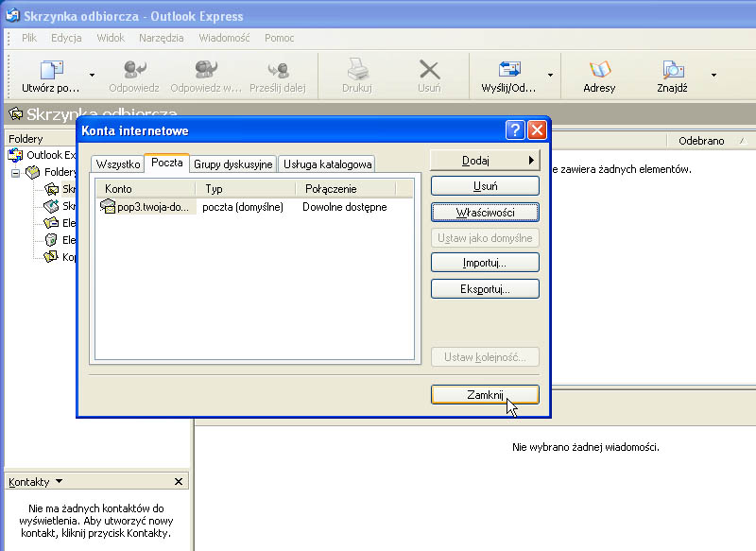The width and height of the screenshot is (756, 551).
Task: Click the Znajdź search icon
Action: pyautogui.click(x=673, y=70)
